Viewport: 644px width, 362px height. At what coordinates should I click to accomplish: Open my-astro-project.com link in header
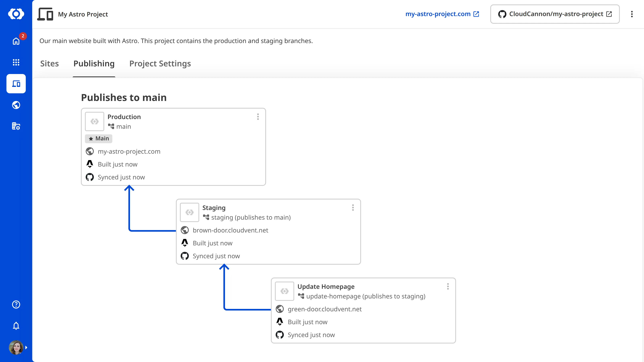442,14
